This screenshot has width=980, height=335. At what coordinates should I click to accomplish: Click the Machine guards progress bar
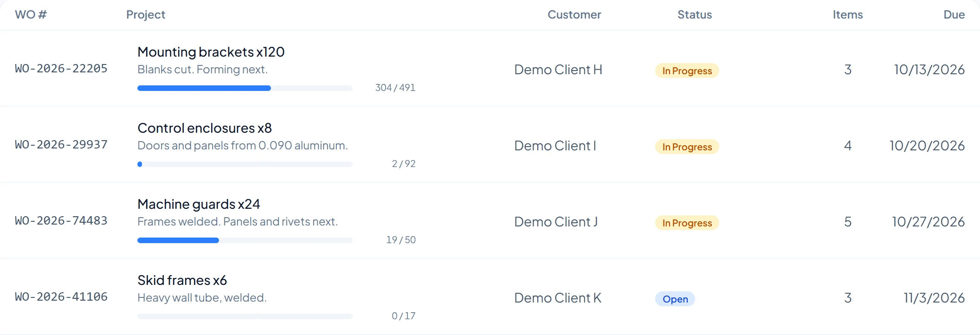coord(245,240)
